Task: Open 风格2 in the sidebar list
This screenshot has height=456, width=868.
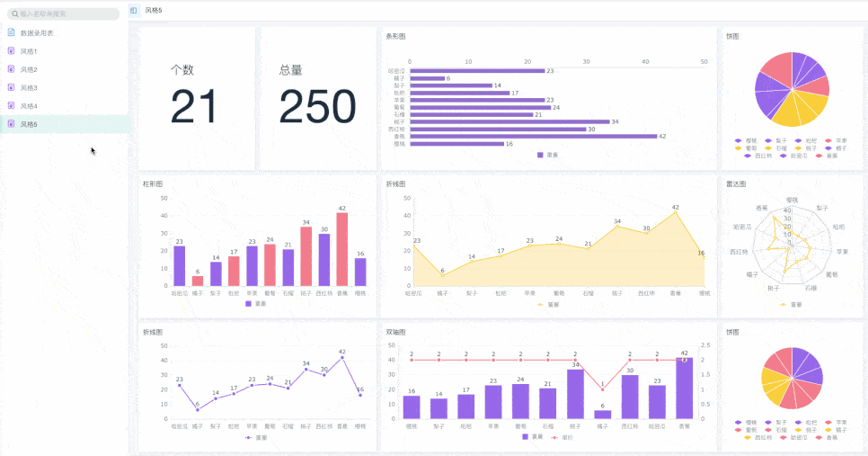Action: [x=64, y=69]
